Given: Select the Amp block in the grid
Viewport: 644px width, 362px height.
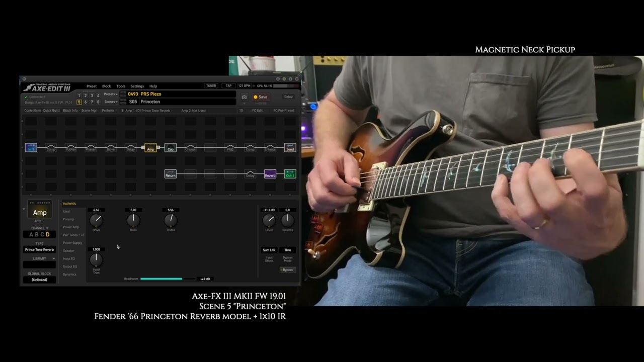Looking at the screenshot, I should (150, 148).
